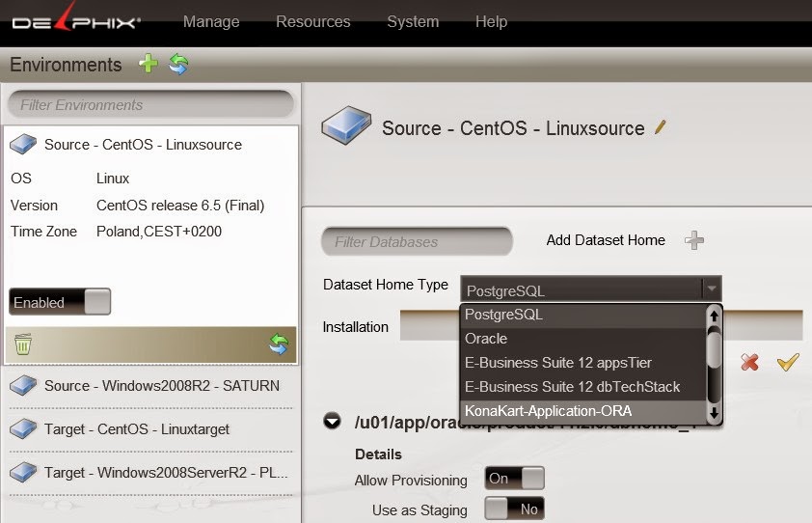Click the Filter Environments search field
Image resolution: width=812 pixels, height=523 pixels.
click(150, 104)
